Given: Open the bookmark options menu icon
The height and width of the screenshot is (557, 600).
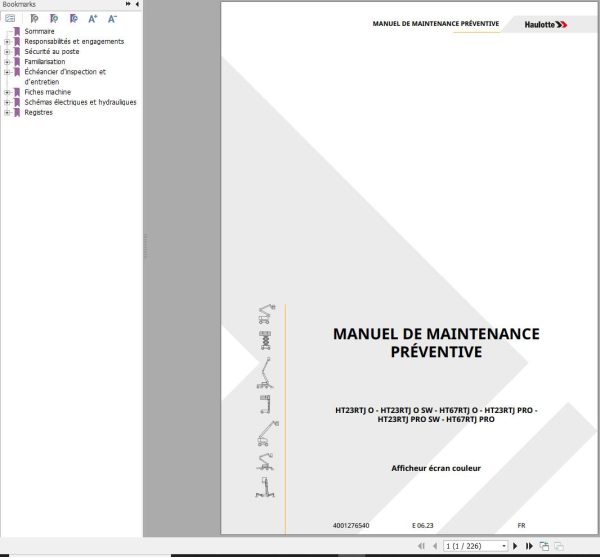Looking at the screenshot, I should point(10,18).
